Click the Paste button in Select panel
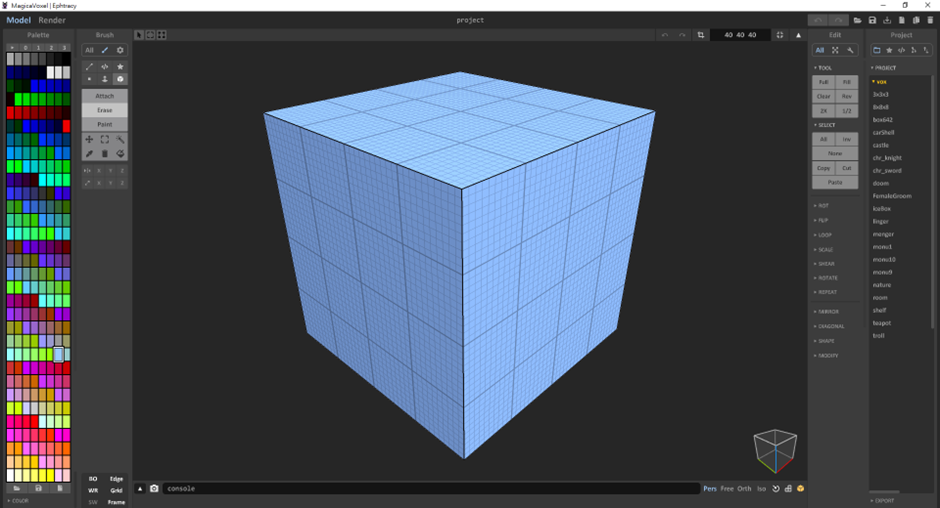 (x=834, y=182)
